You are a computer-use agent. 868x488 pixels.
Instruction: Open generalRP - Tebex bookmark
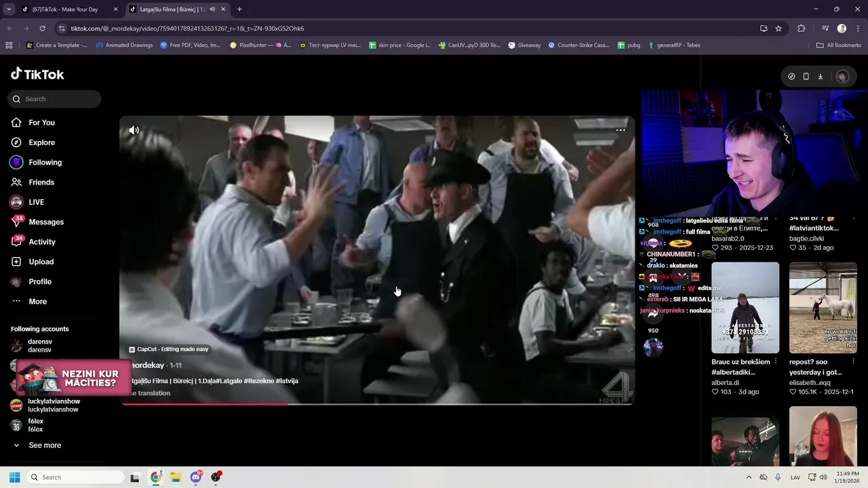674,45
